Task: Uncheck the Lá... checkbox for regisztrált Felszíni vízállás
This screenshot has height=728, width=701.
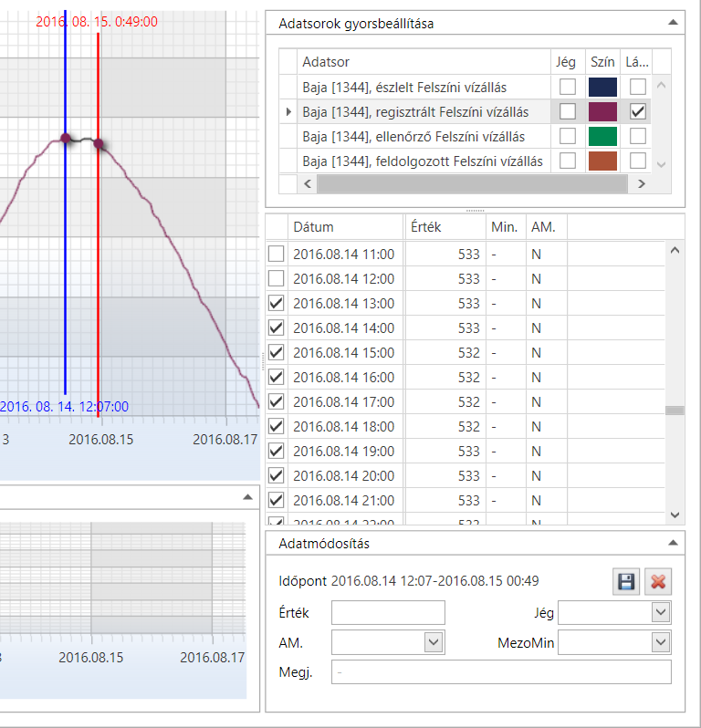Action: [x=637, y=111]
